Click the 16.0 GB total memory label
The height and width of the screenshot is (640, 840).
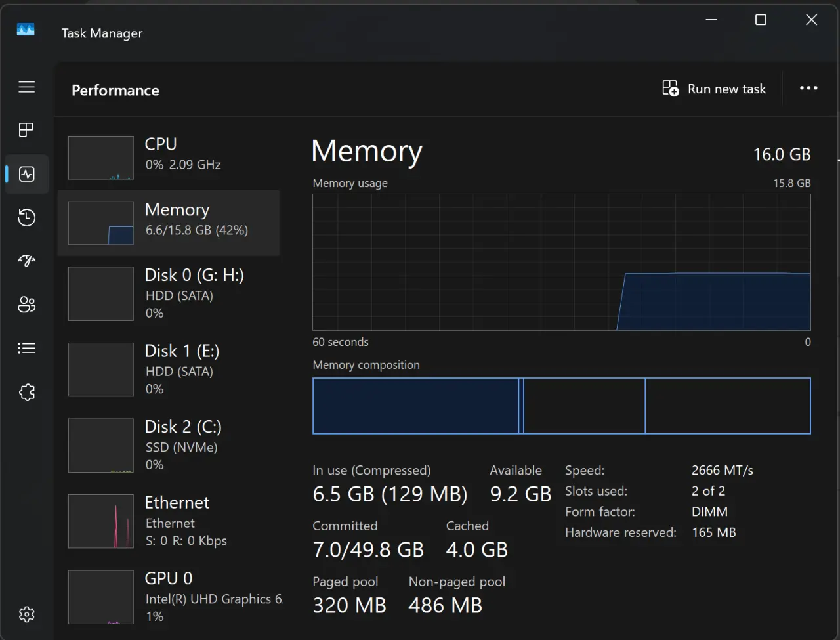point(782,154)
